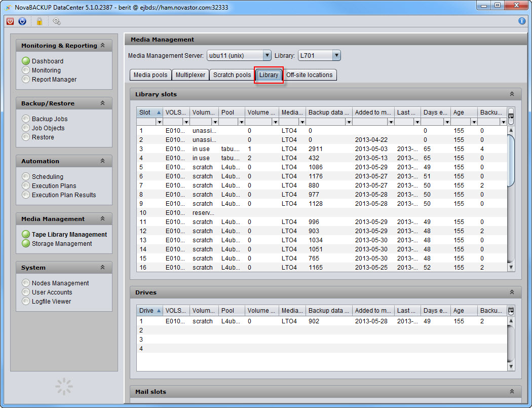Sort Library slots by Slot column header
Screen dimensions: 532x408
click(x=149, y=113)
